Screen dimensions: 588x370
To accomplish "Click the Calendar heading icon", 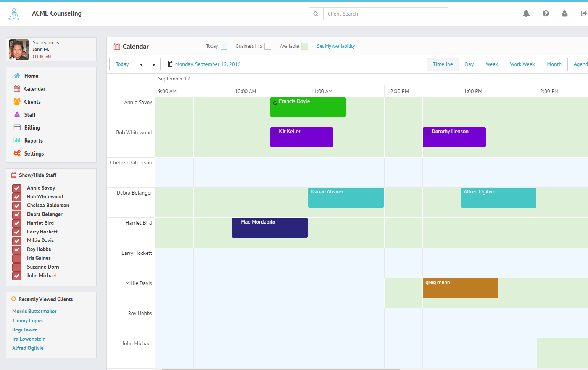I will pyautogui.click(x=117, y=47).
